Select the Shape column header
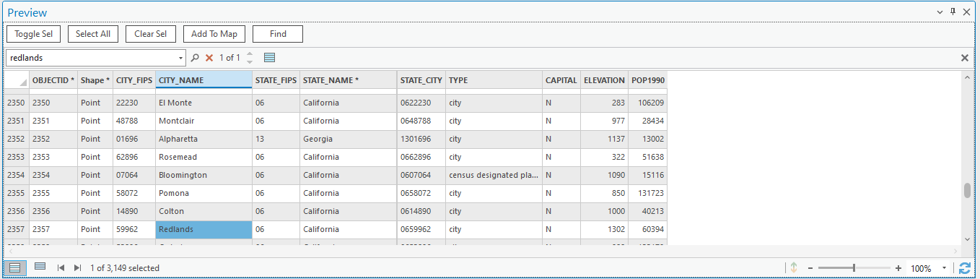Screen dimensions: 980x279 click(x=95, y=80)
